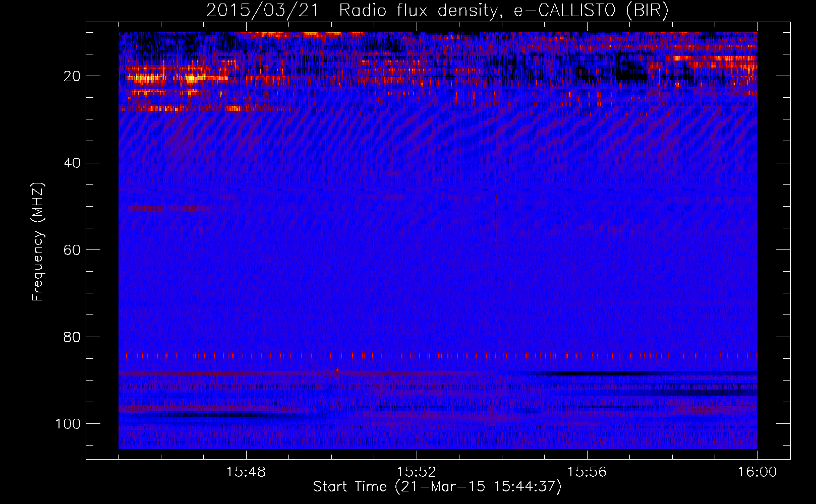Click the 15:56 time tick label

[x=587, y=472]
